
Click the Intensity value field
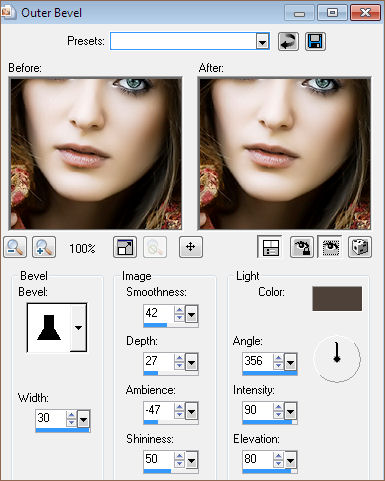pyautogui.click(x=258, y=410)
